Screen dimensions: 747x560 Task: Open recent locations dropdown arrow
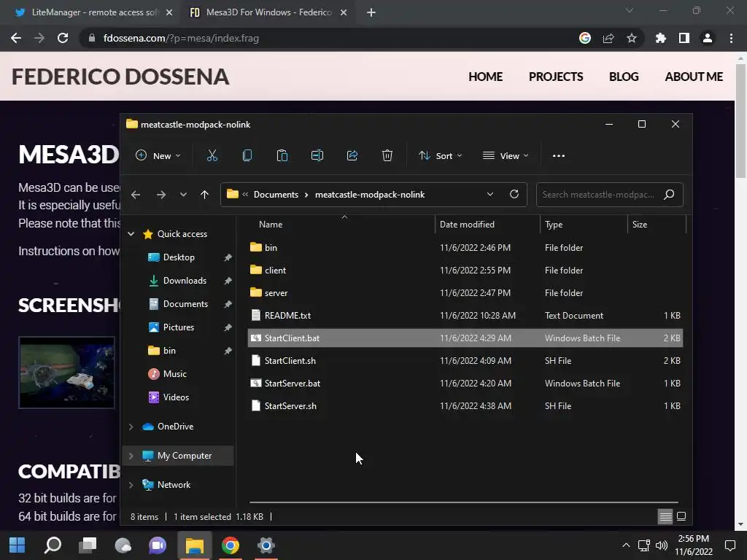pos(183,195)
